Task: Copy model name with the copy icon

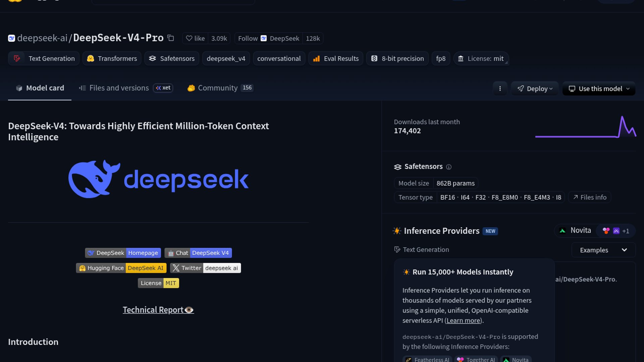Action: pyautogui.click(x=171, y=38)
